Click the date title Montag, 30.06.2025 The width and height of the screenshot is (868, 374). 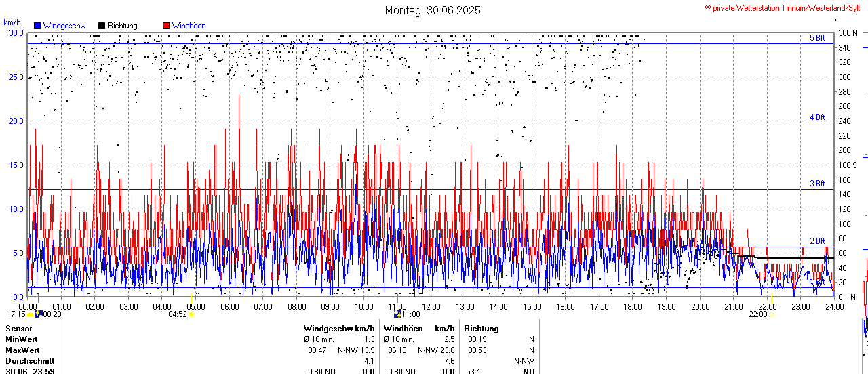coord(433,10)
